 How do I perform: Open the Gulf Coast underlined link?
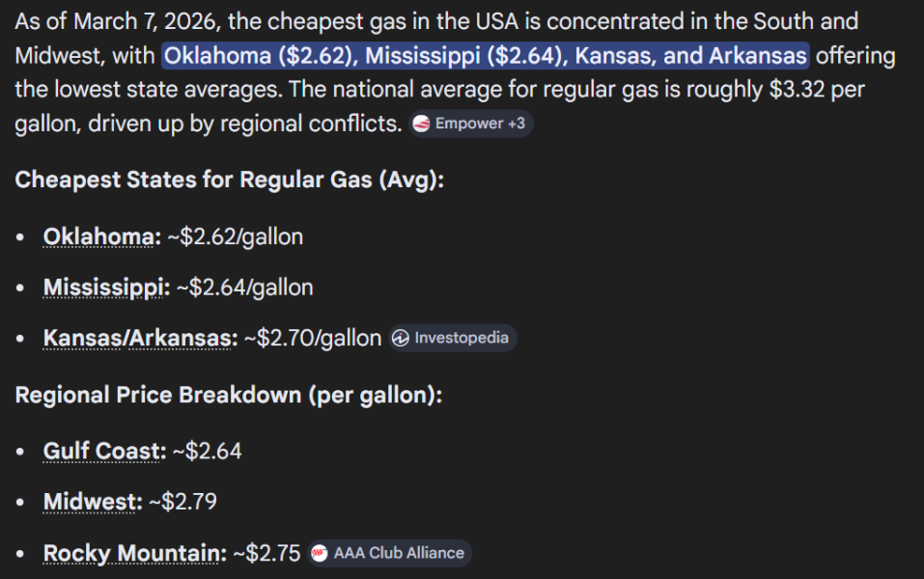pyautogui.click(x=104, y=451)
